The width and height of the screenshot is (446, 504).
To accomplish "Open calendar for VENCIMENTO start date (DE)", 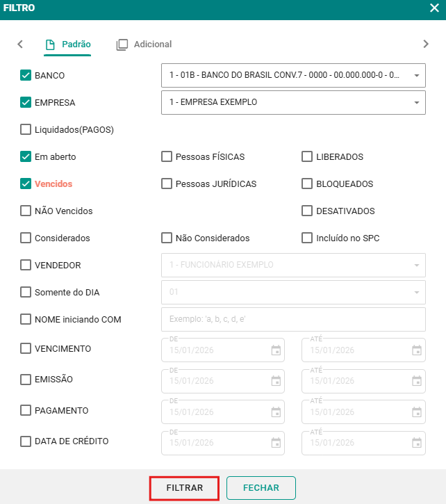I will (276, 350).
